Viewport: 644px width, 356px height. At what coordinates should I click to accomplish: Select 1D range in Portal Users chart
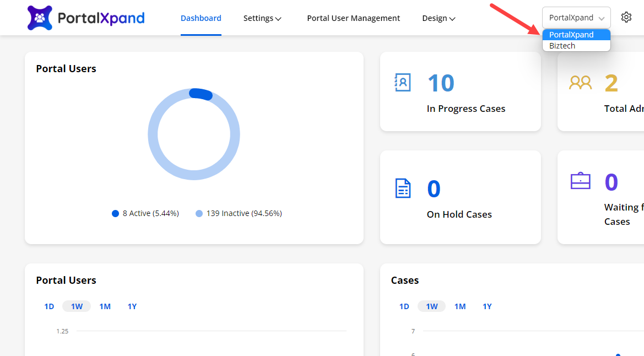[x=49, y=306]
